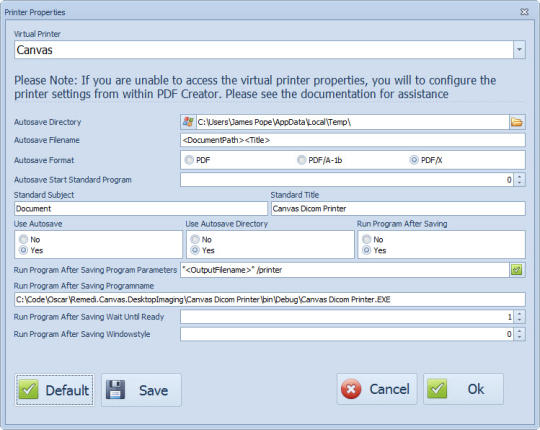Close the Printer Properties dialog
Screen dimensions: 540x430
(x=524, y=12)
